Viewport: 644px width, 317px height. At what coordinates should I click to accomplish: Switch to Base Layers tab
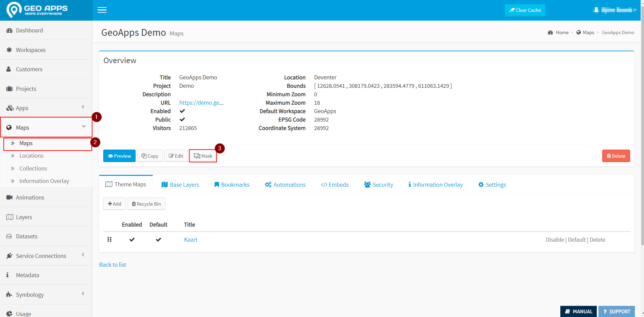coord(180,185)
